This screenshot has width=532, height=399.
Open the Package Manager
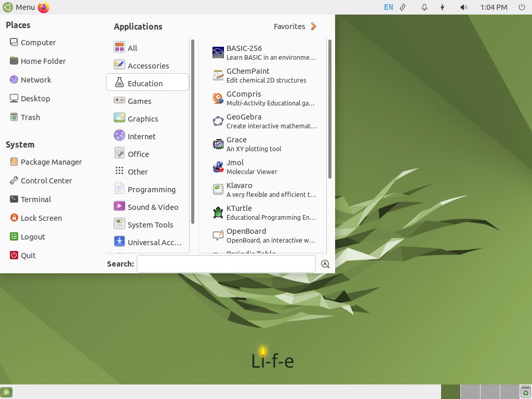coord(51,162)
